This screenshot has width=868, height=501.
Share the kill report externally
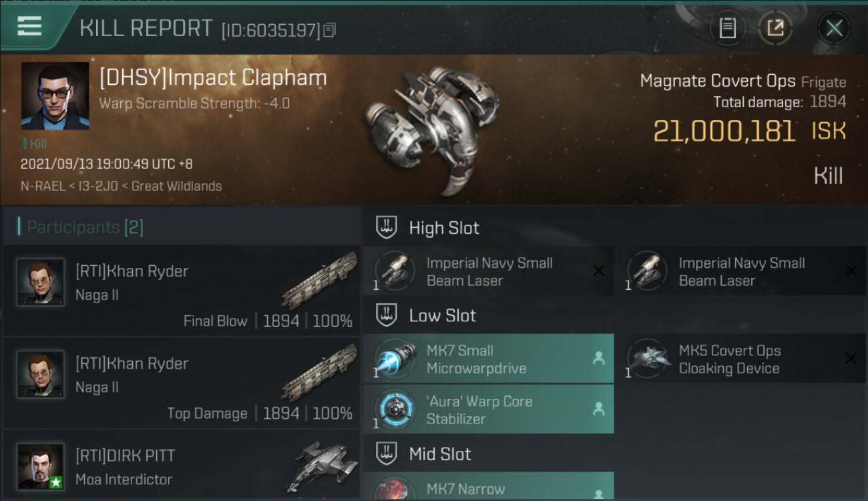(x=775, y=28)
